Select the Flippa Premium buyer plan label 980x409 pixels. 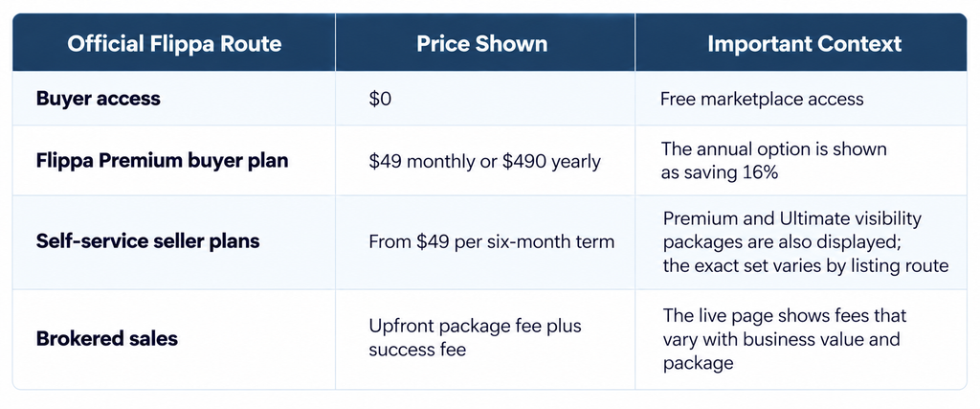(x=163, y=161)
